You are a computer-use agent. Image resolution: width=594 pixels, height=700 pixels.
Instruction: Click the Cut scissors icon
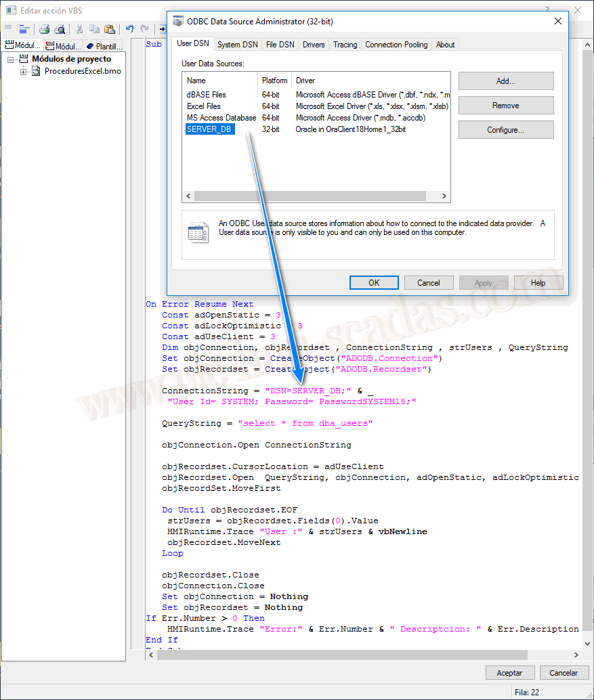pyautogui.click(x=79, y=29)
